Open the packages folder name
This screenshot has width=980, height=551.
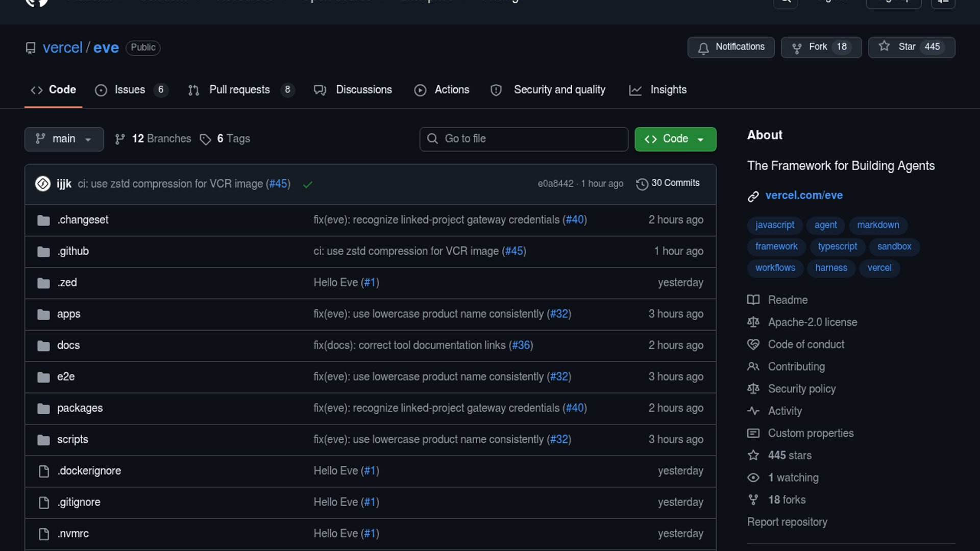(x=80, y=408)
